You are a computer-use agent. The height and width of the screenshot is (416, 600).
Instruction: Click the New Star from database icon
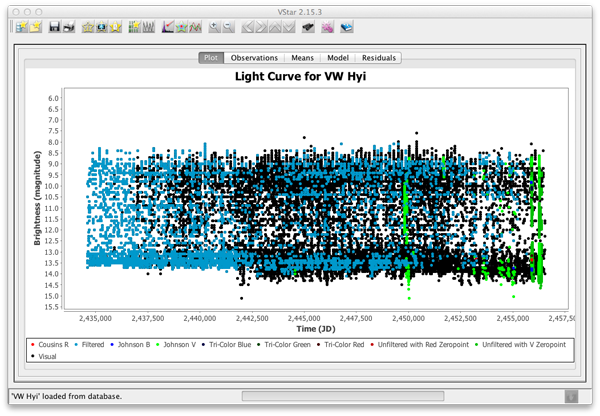click(x=22, y=27)
